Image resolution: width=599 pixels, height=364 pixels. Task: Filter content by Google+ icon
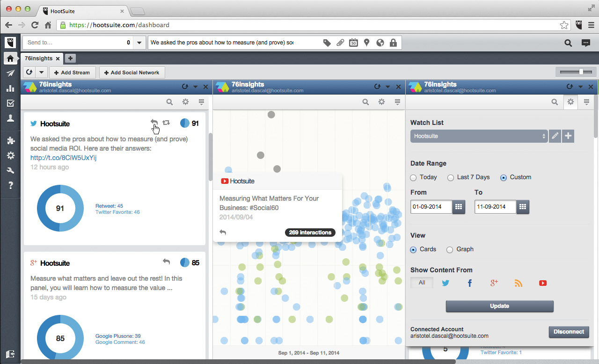click(494, 283)
